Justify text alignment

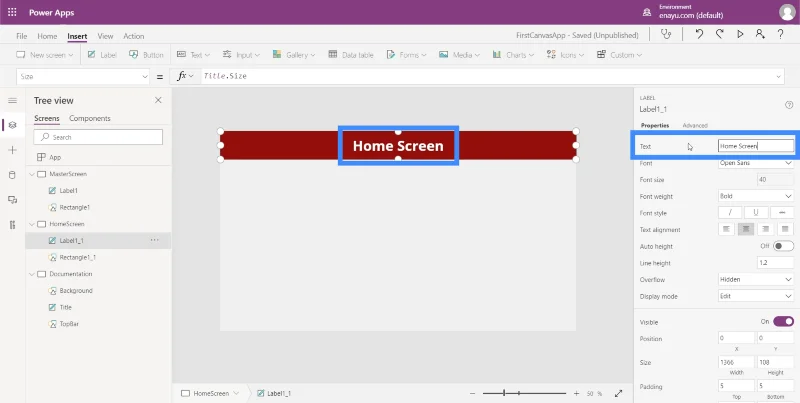(785, 230)
